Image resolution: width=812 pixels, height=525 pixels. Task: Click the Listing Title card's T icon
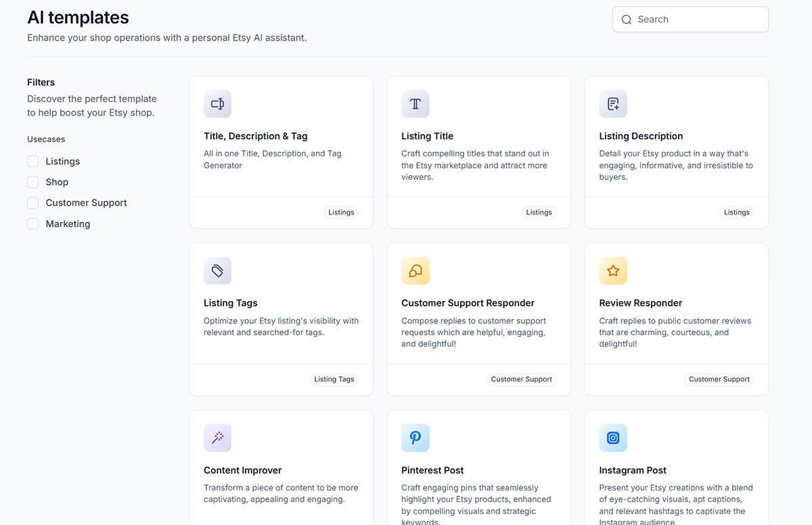point(415,104)
